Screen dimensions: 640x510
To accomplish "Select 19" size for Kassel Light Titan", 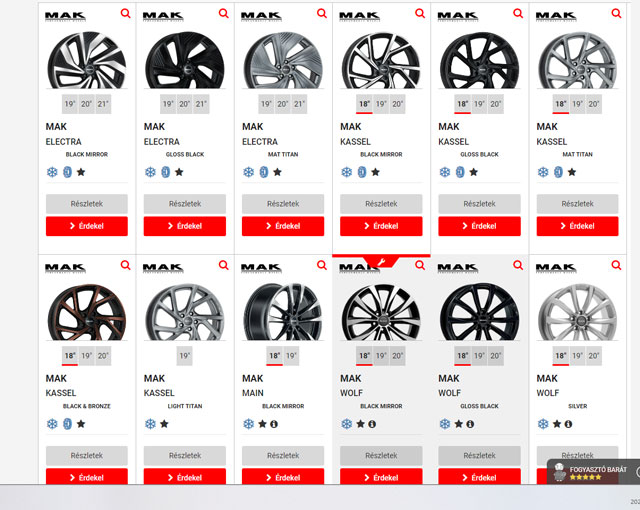I will click(184, 356).
